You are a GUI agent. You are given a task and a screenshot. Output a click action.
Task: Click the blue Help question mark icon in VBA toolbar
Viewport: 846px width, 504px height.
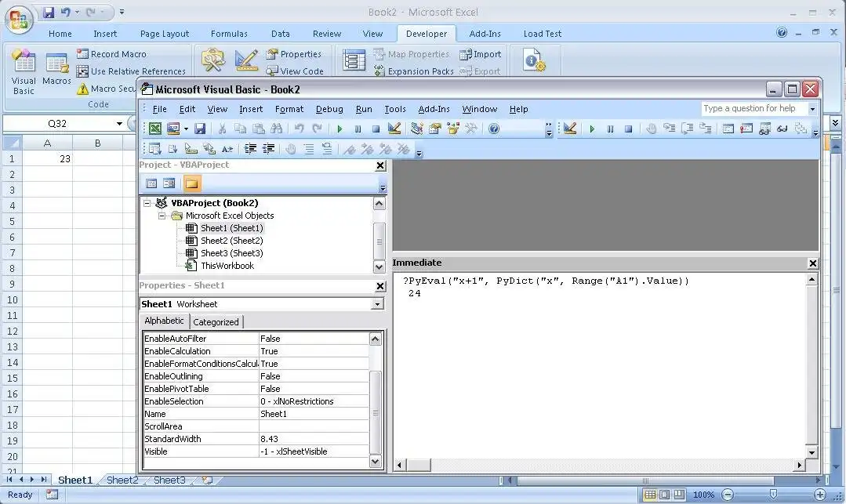494,129
